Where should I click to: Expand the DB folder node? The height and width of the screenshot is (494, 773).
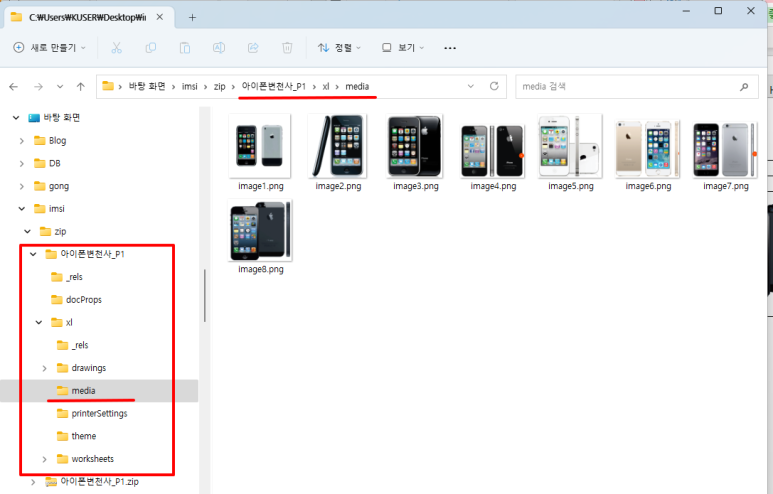click(22, 164)
